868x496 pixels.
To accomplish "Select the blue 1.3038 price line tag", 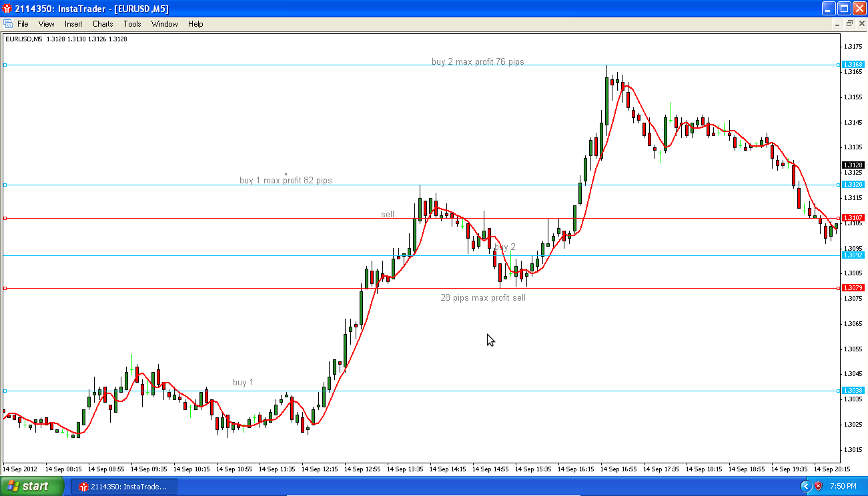I will click(853, 391).
